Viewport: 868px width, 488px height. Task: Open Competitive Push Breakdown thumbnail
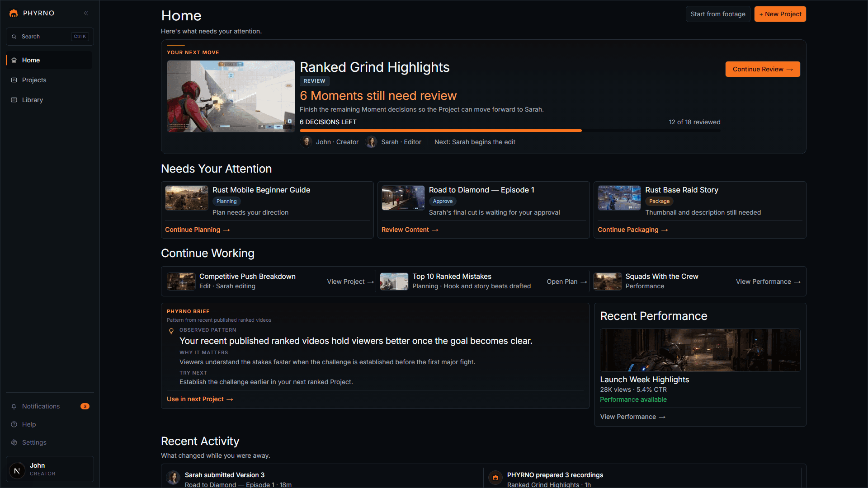181,282
